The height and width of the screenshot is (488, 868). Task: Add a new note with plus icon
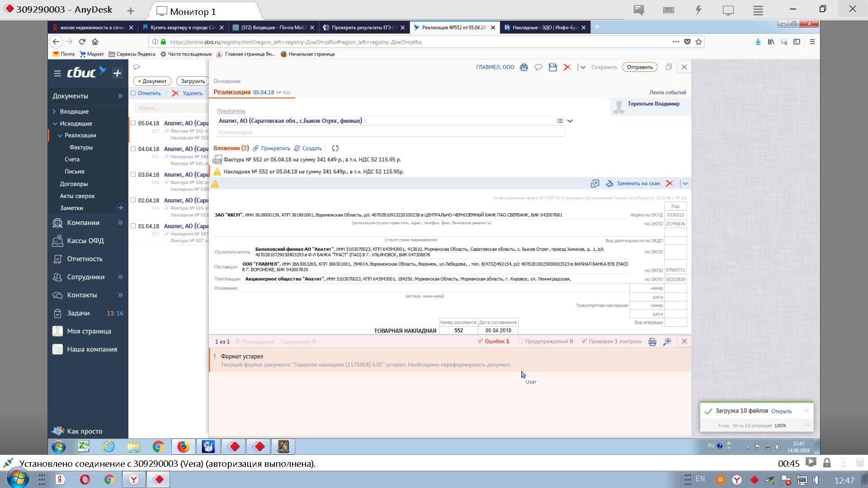[121, 208]
